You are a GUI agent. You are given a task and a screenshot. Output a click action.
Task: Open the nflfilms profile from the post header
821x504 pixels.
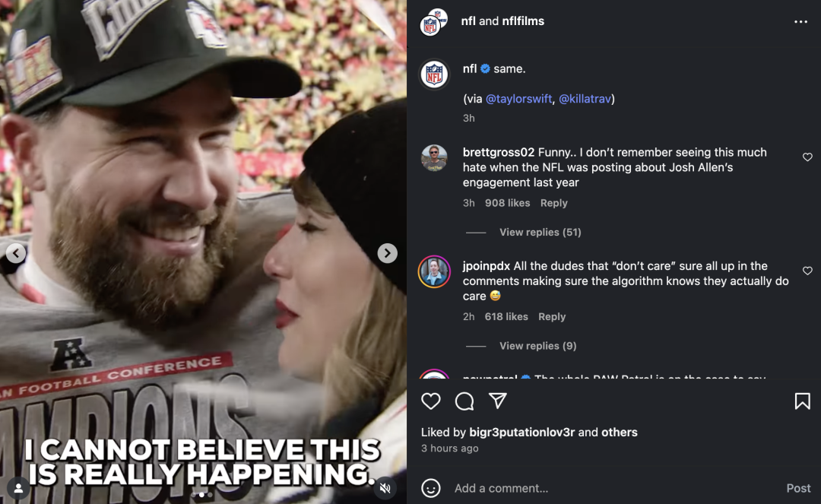click(x=523, y=21)
